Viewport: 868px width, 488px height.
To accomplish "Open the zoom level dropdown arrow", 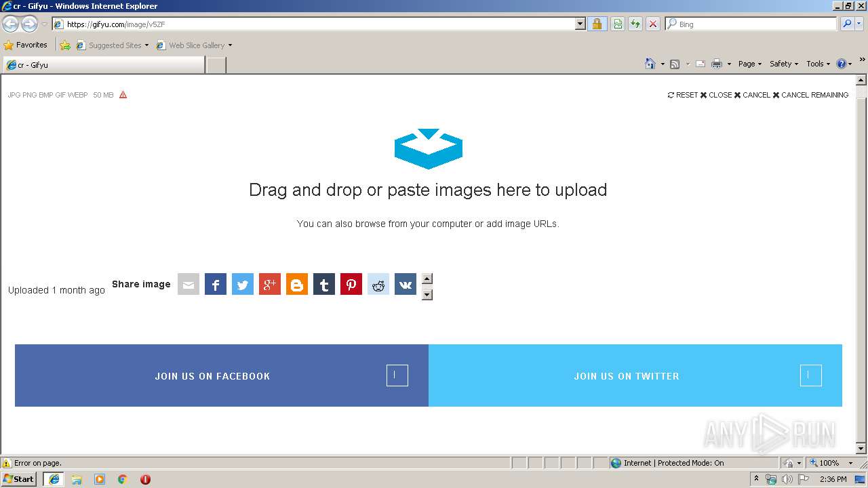I will [x=850, y=463].
